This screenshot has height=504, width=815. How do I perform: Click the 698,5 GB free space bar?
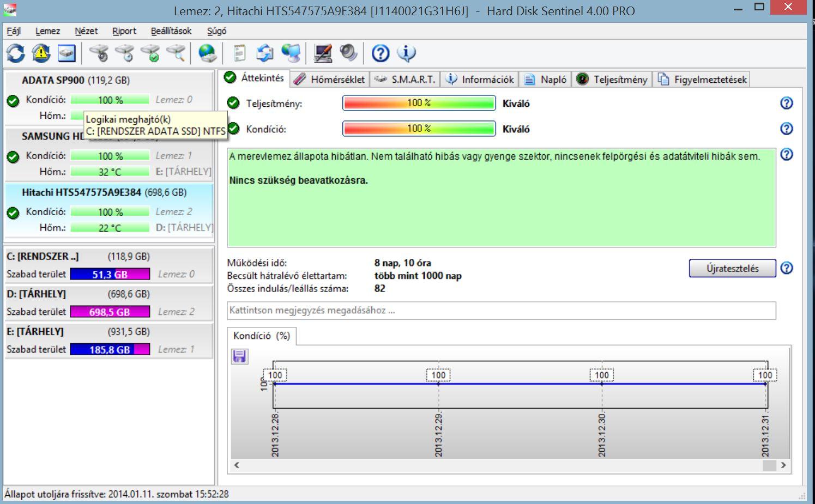110,312
